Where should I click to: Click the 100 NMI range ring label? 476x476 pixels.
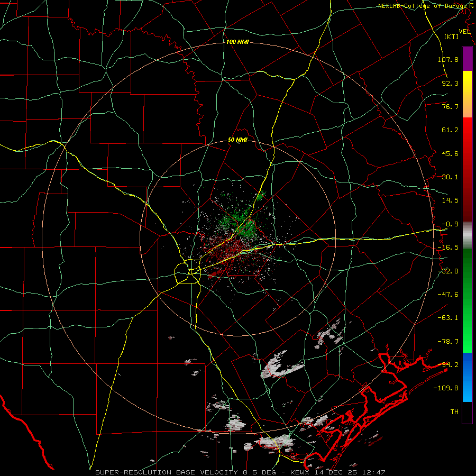click(237, 42)
